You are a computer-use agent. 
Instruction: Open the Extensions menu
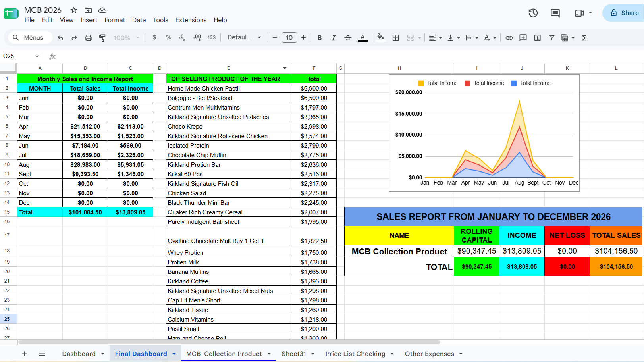[x=191, y=20]
